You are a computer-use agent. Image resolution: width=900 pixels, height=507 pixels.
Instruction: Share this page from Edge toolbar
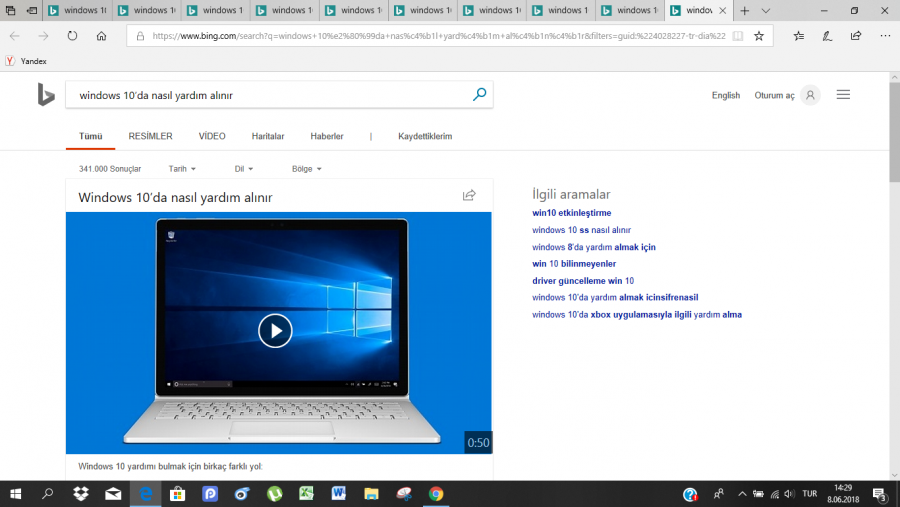856,36
